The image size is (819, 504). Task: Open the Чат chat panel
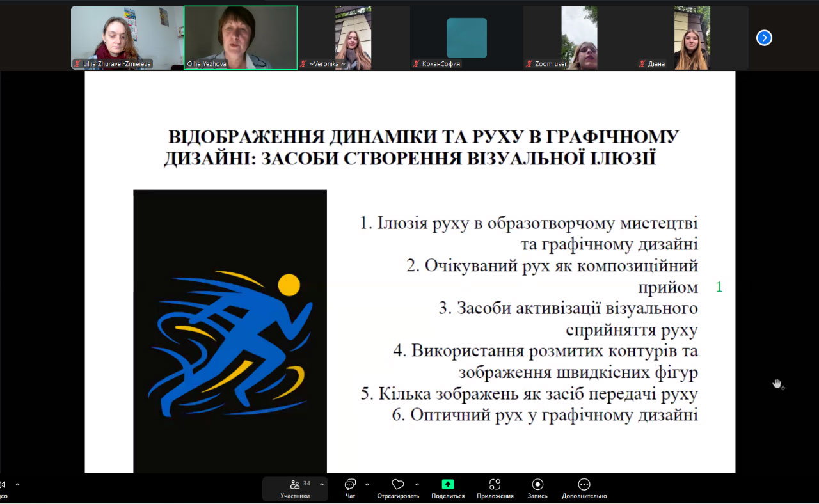click(350, 489)
